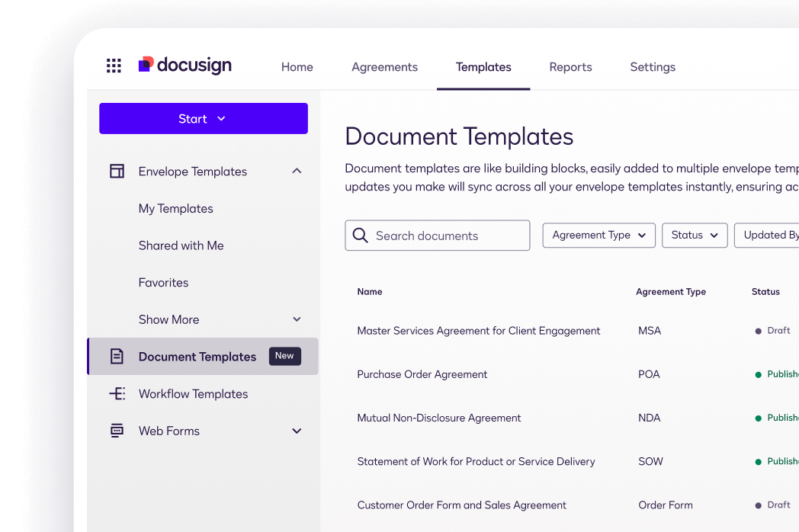The height and width of the screenshot is (532, 799).
Task: Click the Document Templates page icon
Action: point(117,357)
